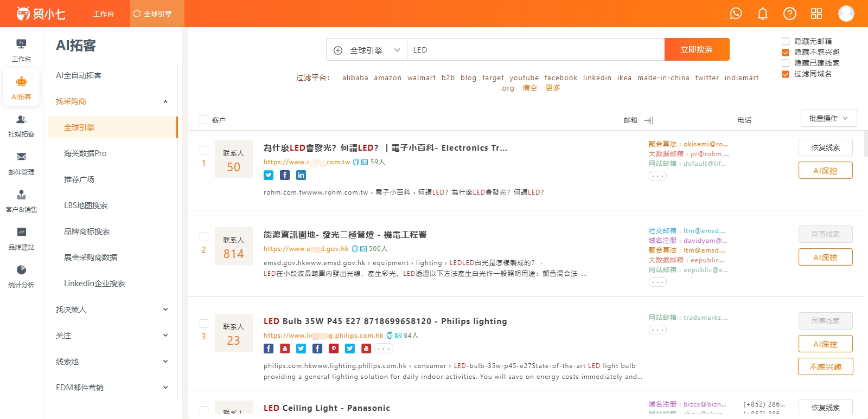Switch to the 工作台 top tab
Viewport: 868px width, 419px height.
coord(103,14)
